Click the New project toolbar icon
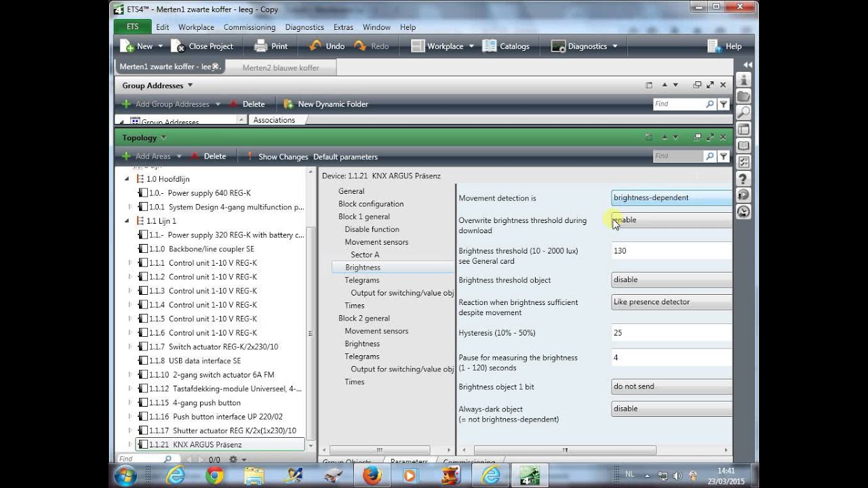The width and height of the screenshot is (868, 488). pos(127,46)
